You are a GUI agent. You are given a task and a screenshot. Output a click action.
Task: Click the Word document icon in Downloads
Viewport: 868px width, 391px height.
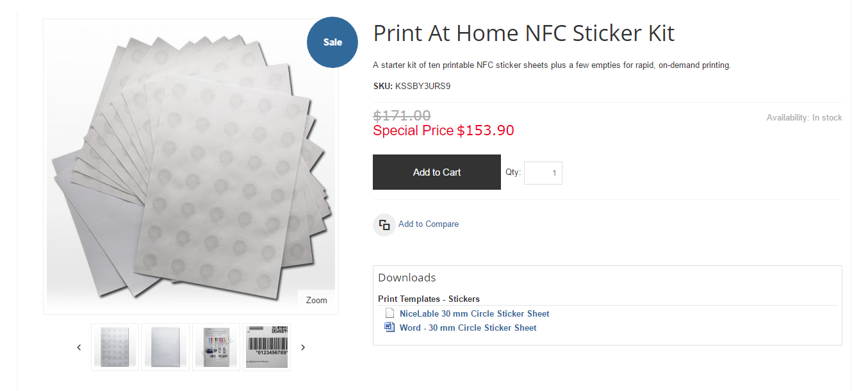(x=389, y=328)
